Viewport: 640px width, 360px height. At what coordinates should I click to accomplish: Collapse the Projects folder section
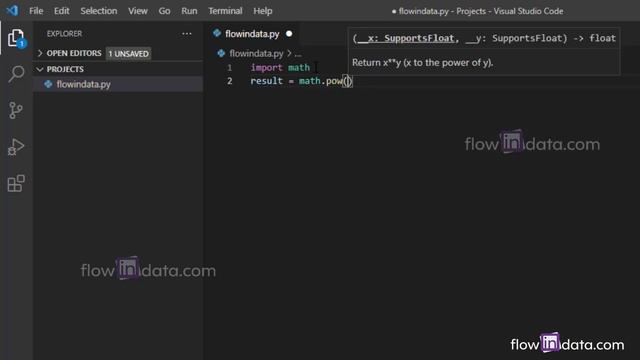(40, 69)
